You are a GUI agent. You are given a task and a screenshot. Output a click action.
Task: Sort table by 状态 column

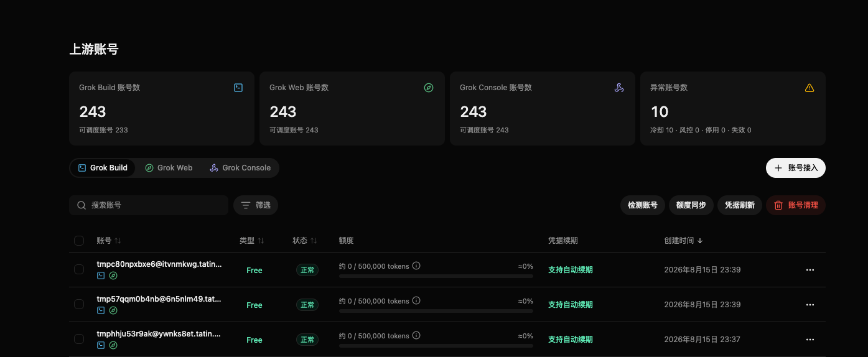pyautogui.click(x=305, y=241)
